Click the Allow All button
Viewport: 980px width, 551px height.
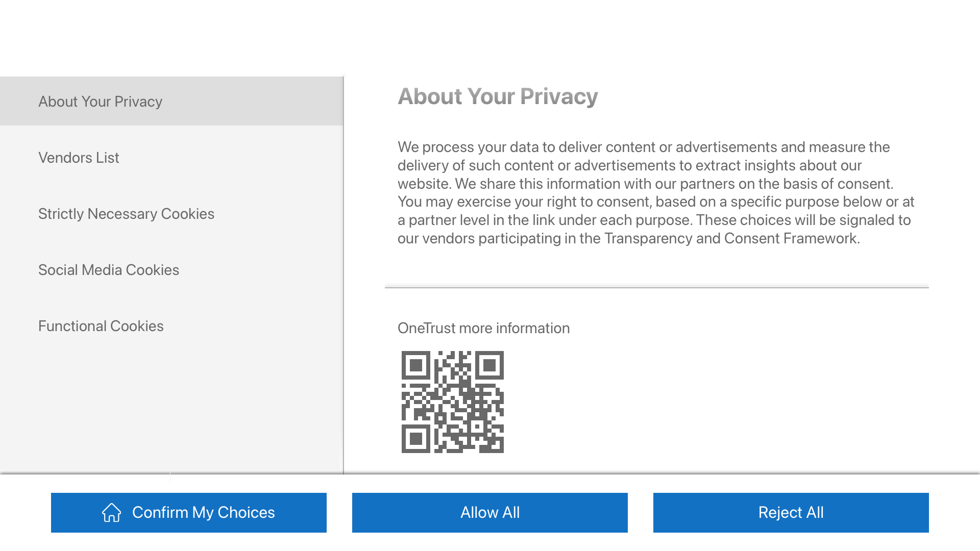coord(489,513)
